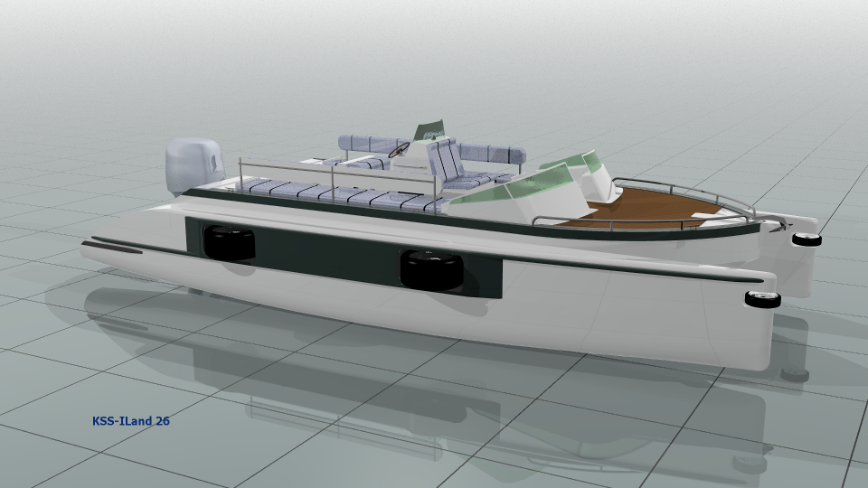Click the KSS-ILand 26 label

tap(131, 420)
